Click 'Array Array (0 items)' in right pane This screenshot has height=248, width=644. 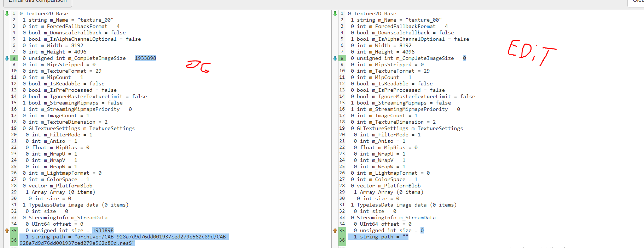click(x=389, y=192)
